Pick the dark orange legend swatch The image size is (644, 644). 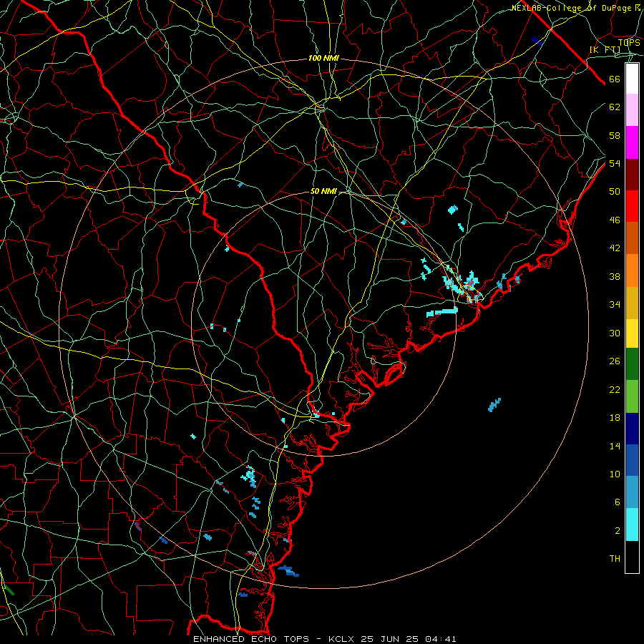(632, 238)
